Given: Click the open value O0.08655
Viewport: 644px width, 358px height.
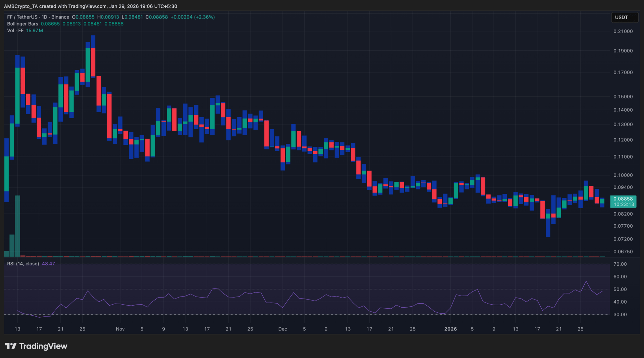Looking at the screenshot, I should 83,17.
